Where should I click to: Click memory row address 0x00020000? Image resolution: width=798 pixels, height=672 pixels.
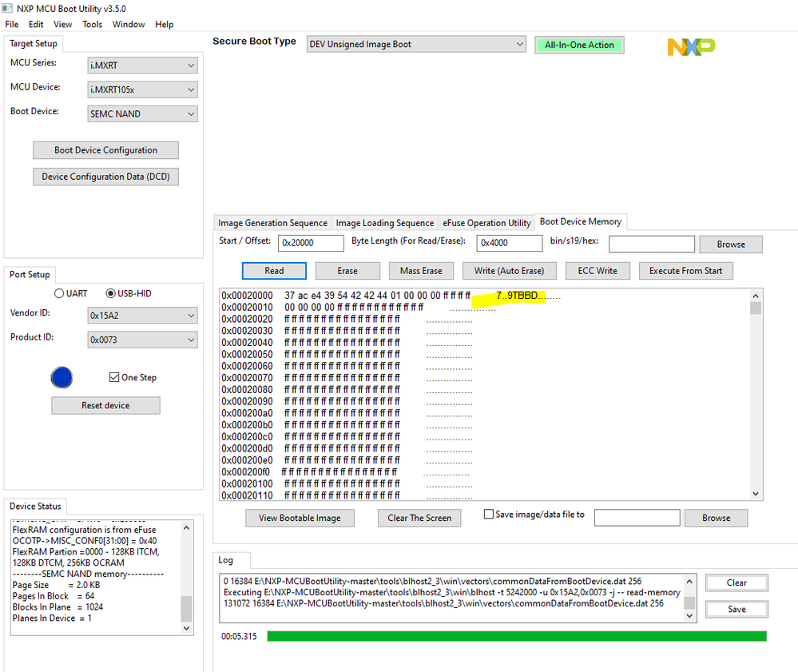[248, 296]
